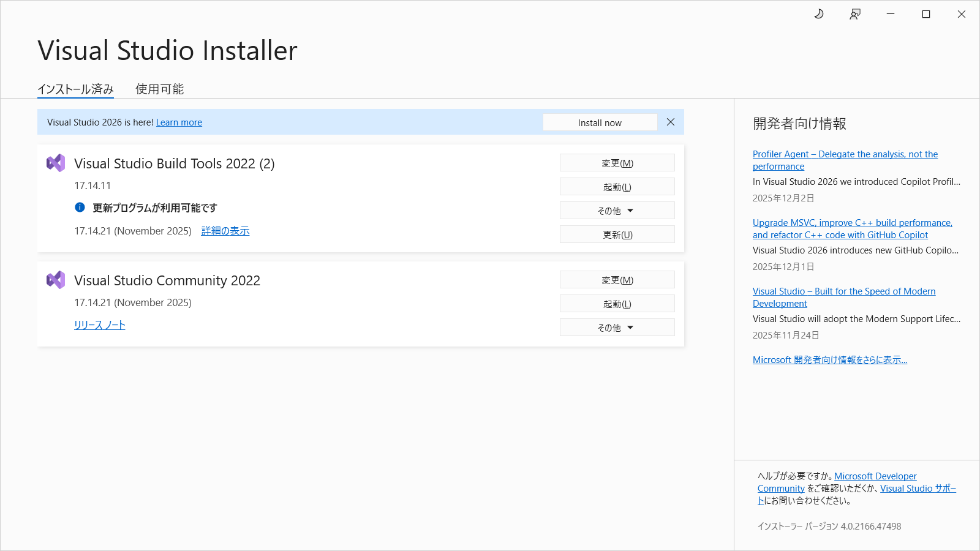Launch Visual Studio Community with 起動(L)
980x551 pixels.
[617, 304]
